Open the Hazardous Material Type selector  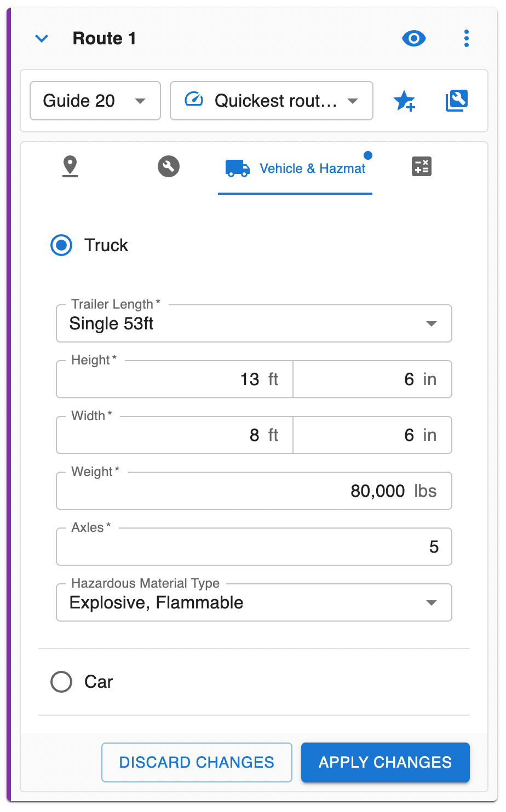click(253, 602)
